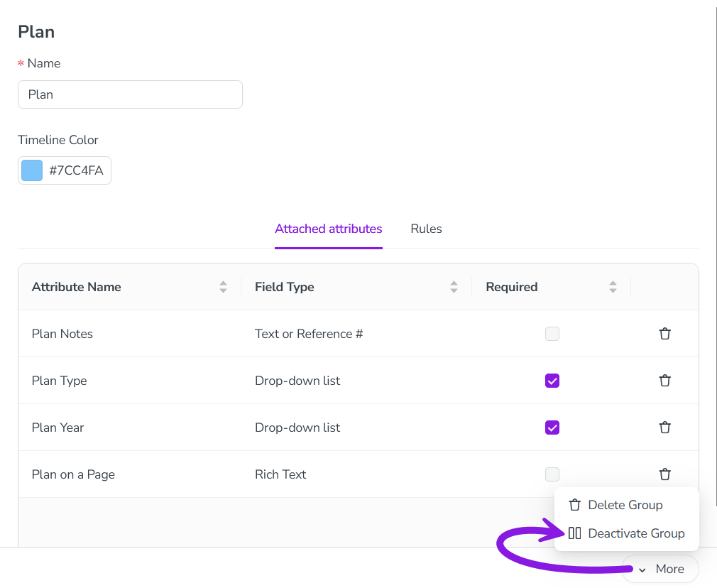This screenshot has height=588, width=717.
Task: Delete the Plan Notes attribute row
Action: point(665,334)
